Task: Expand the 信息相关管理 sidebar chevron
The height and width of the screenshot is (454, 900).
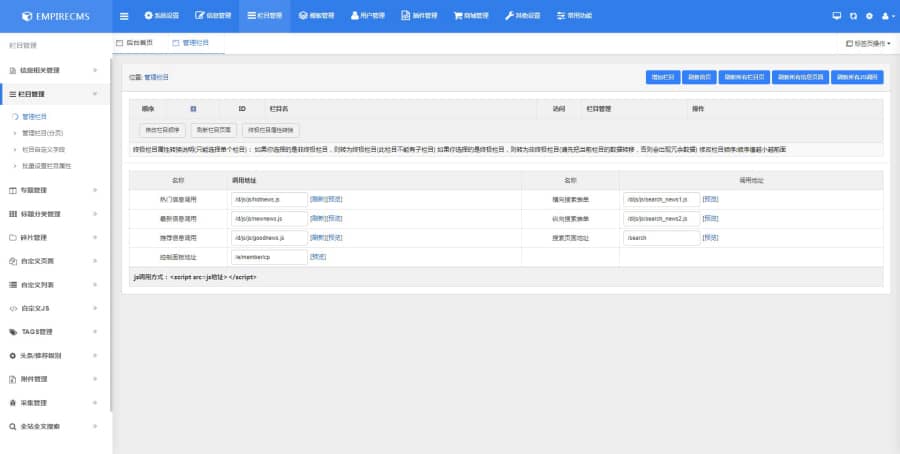Action: [95, 71]
